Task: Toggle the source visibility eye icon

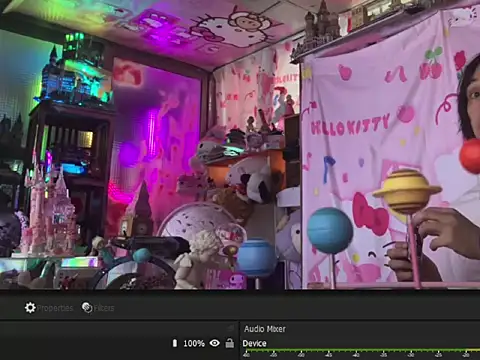Action: click(215, 343)
